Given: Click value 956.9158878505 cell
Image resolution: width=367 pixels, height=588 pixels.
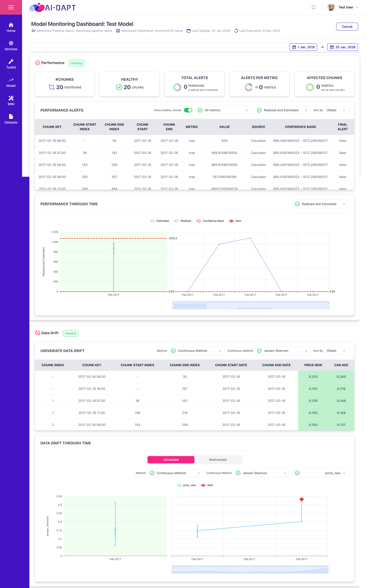Looking at the screenshot, I should [x=224, y=153].
